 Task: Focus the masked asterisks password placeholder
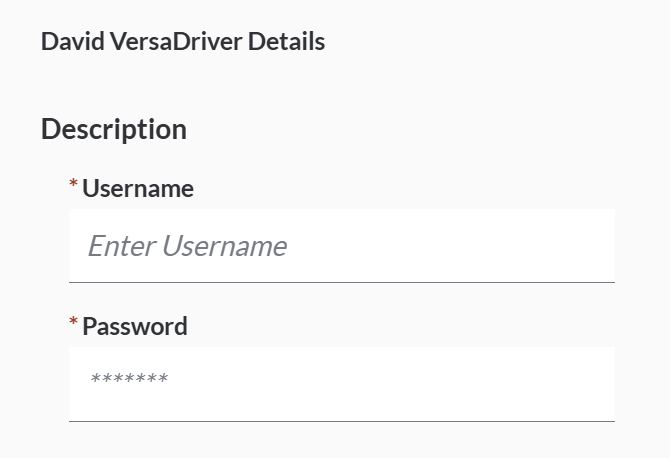click(x=129, y=381)
